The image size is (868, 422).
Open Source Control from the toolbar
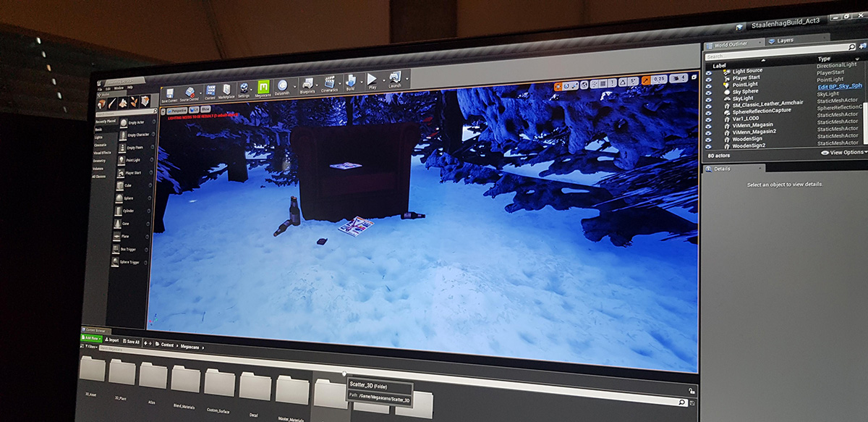coord(190,93)
